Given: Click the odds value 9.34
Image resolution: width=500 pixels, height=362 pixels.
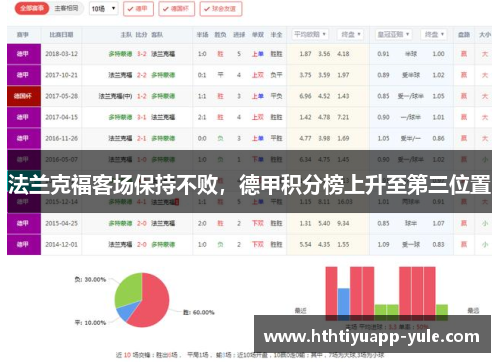Looking at the screenshot, I should 343,223.
